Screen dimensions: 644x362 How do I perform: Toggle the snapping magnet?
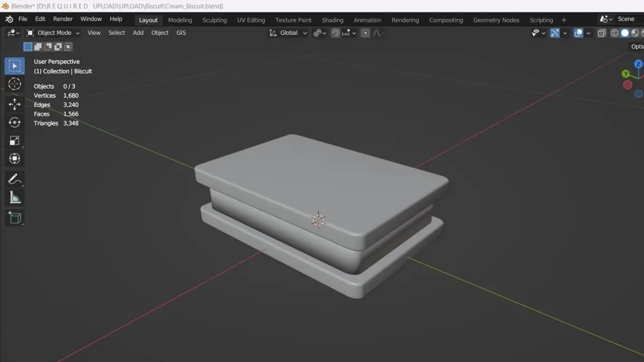pos(335,33)
